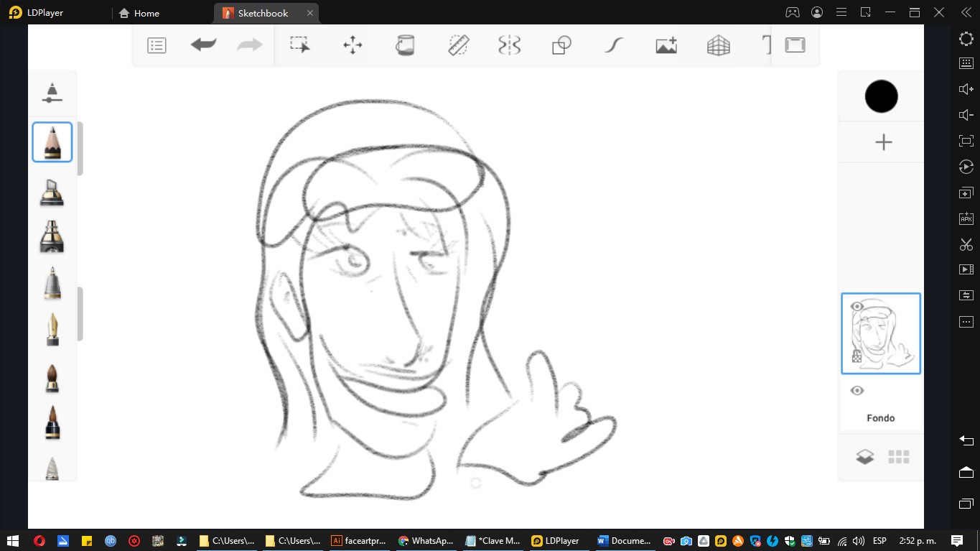This screenshot has width=980, height=551.
Task: Open the Draw shapes tool
Action: pyautogui.click(x=561, y=45)
